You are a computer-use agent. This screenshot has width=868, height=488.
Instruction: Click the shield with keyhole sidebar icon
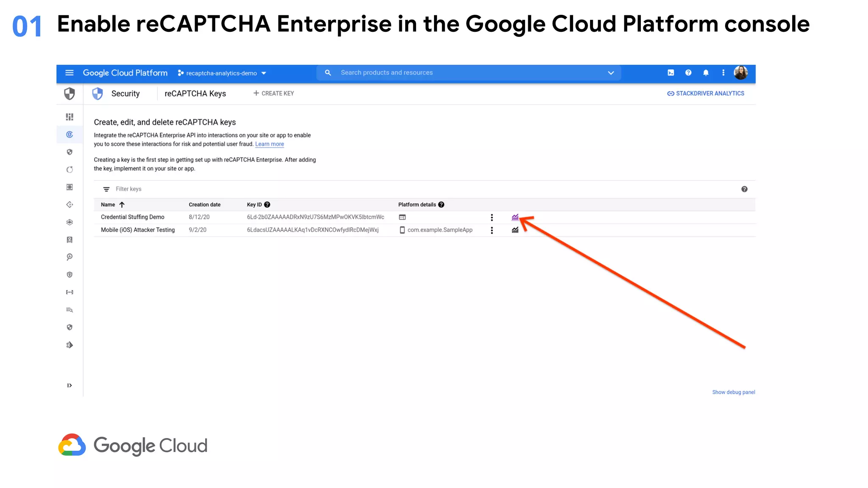pos(70,274)
